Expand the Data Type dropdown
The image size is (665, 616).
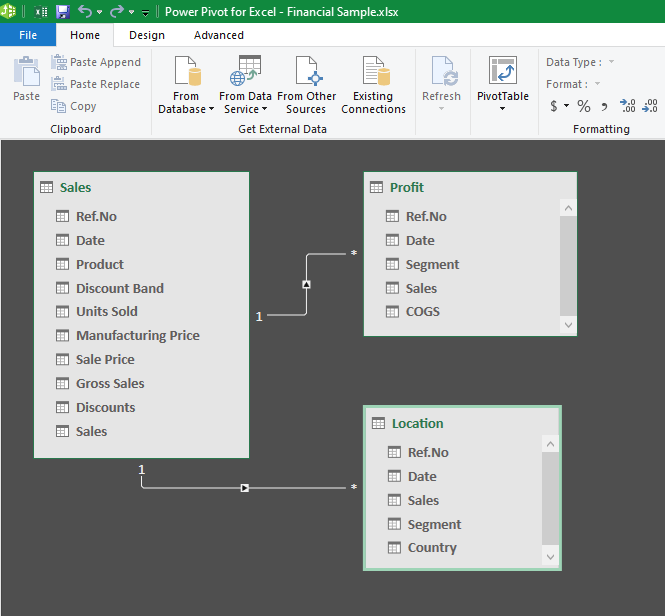click(x=611, y=62)
